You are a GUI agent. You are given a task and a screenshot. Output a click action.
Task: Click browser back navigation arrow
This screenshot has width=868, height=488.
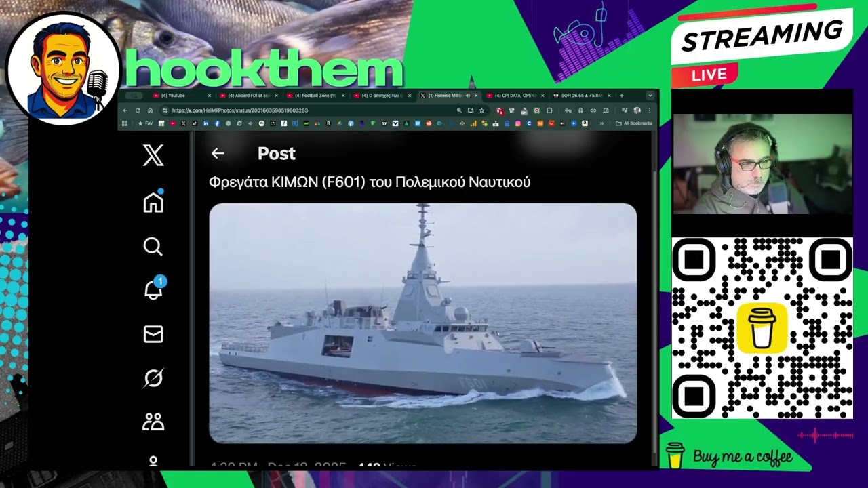point(125,110)
